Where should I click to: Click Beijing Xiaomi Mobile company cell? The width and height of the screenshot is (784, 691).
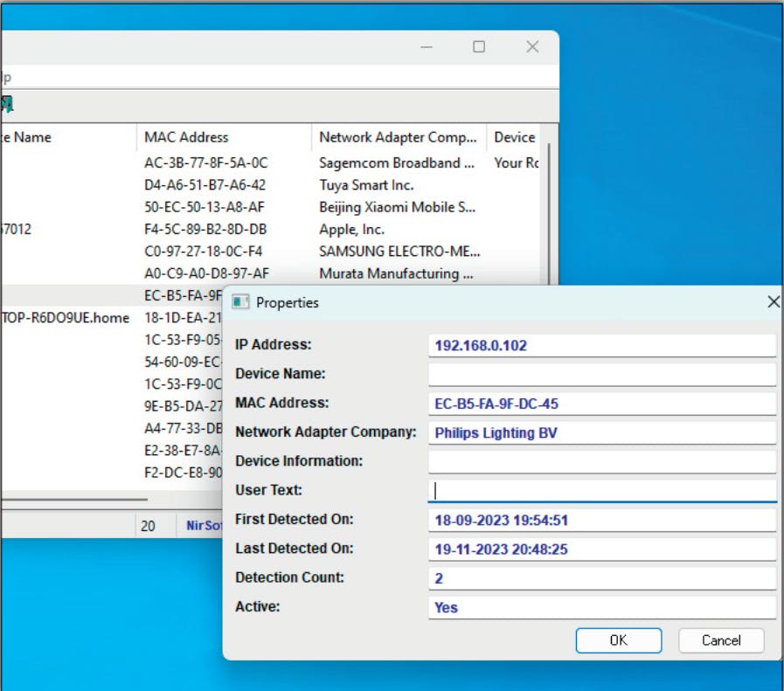(x=398, y=207)
